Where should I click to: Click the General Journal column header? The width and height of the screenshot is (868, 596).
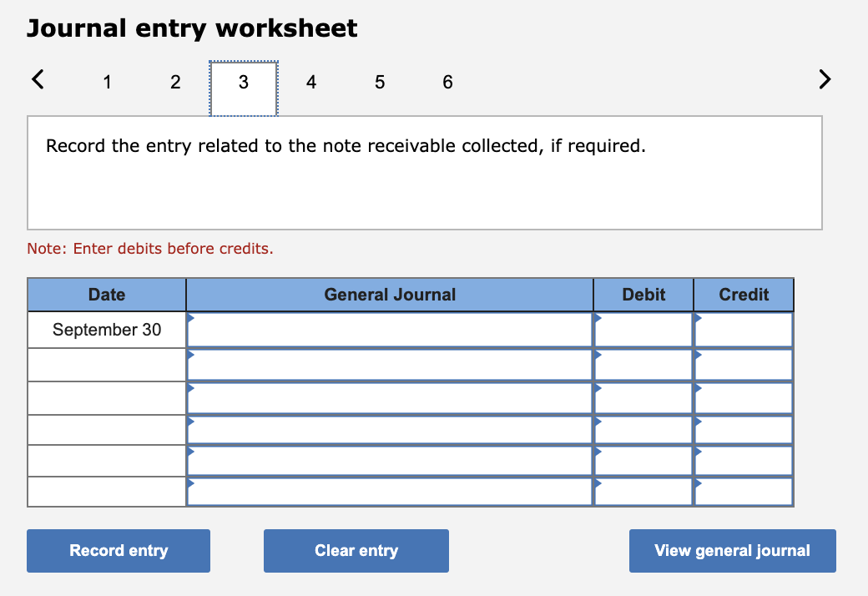390,295
